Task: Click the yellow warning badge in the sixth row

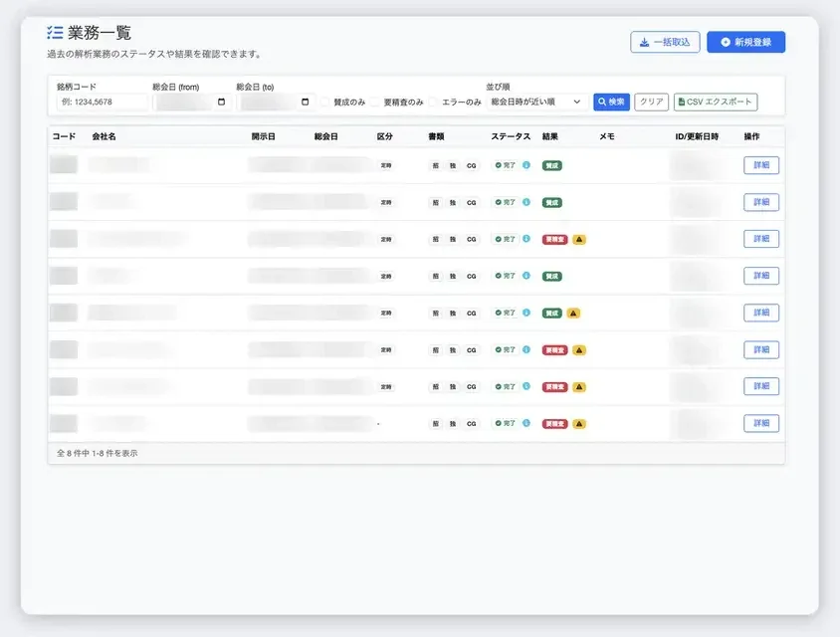Action: 579,350
